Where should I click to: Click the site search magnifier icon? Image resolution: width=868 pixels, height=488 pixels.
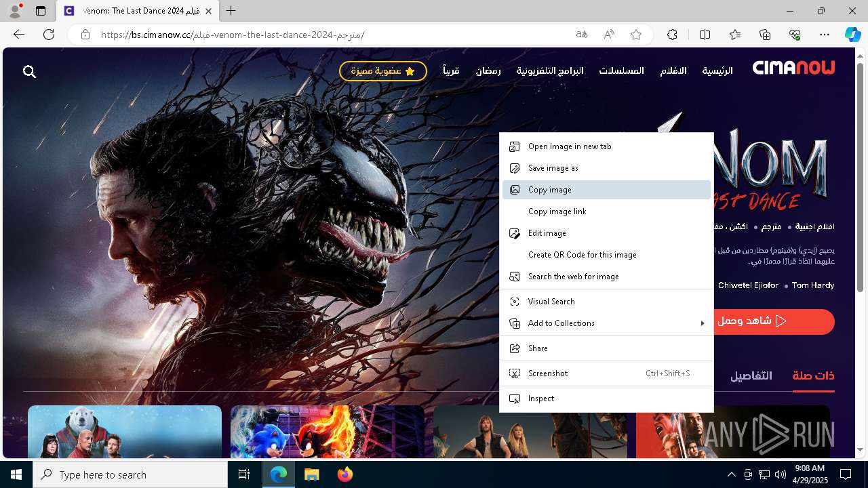29,71
